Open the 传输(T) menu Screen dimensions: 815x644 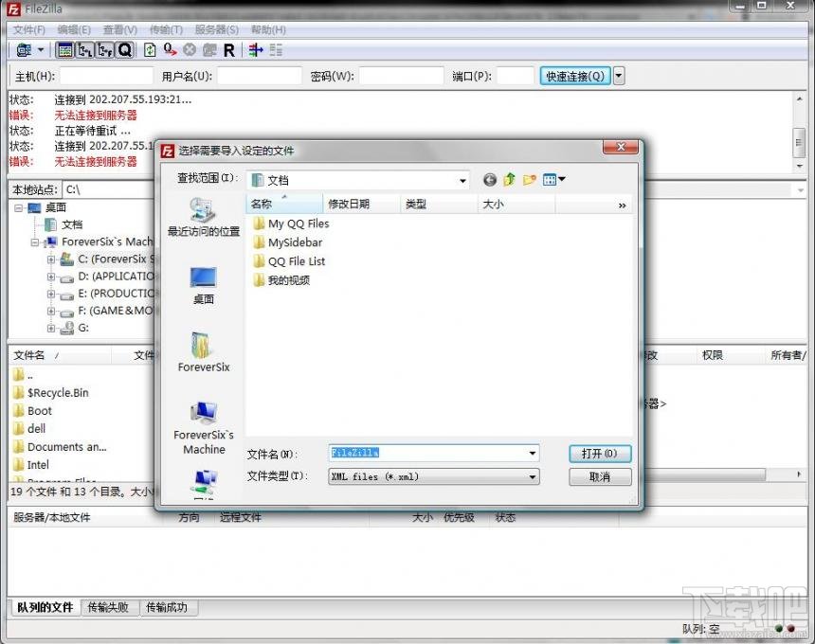pyautogui.click(x=166, y=30)
